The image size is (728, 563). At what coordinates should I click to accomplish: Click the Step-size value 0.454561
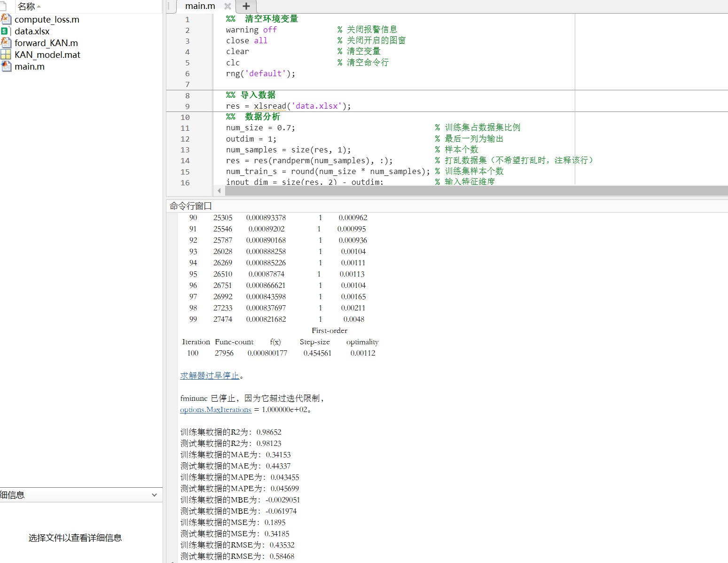[x=317, y=353]
